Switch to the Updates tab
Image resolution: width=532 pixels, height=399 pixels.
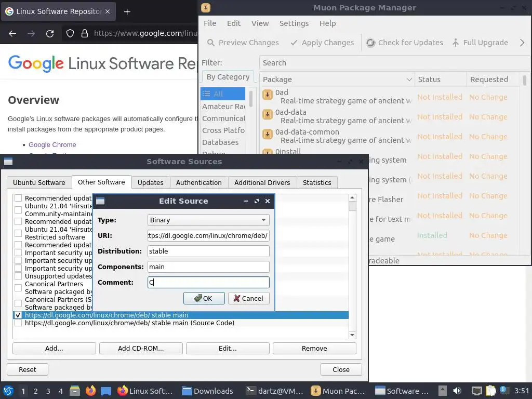click(x=150, y=182)
